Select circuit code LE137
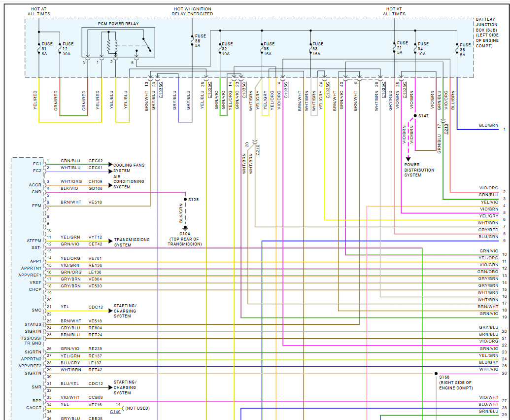Image resolution: width=510 pixels, height=420 pixels. tap(95, 363)
